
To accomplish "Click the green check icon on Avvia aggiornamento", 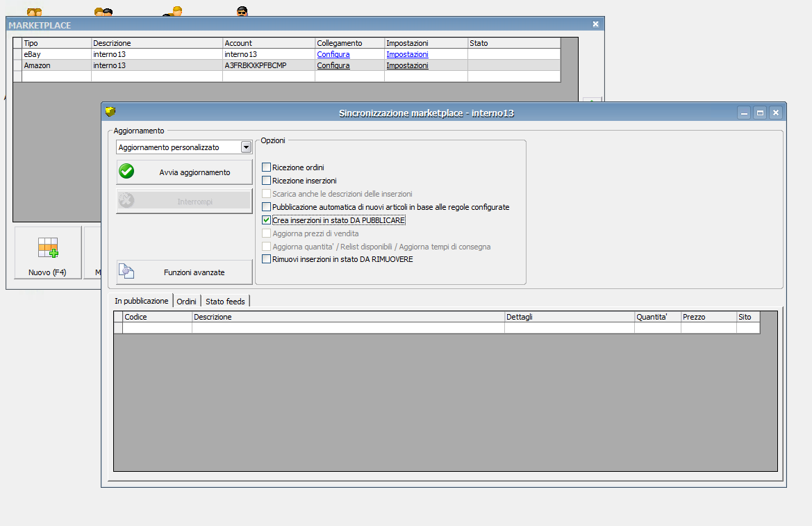I will [x=126, y=172].
